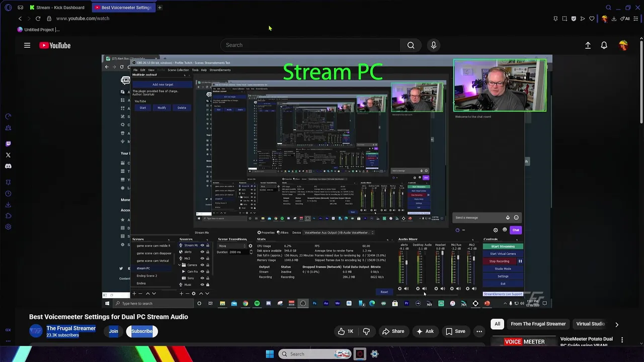The width and height of the screenshot is (644, 362).
Task: Open Settings gear on Windows taskbar
Action: click(x=374, y=354)
